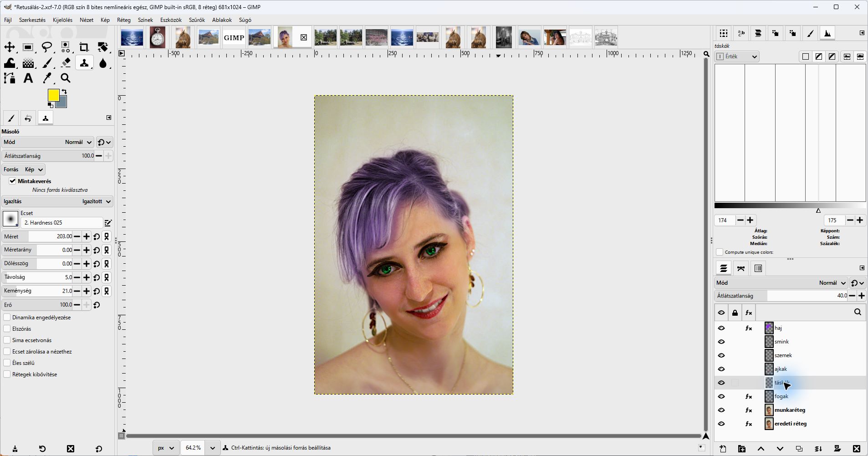The image size is (868, 456).
Task: Hide the eredeti réteg layer
Action: (721, 424)
